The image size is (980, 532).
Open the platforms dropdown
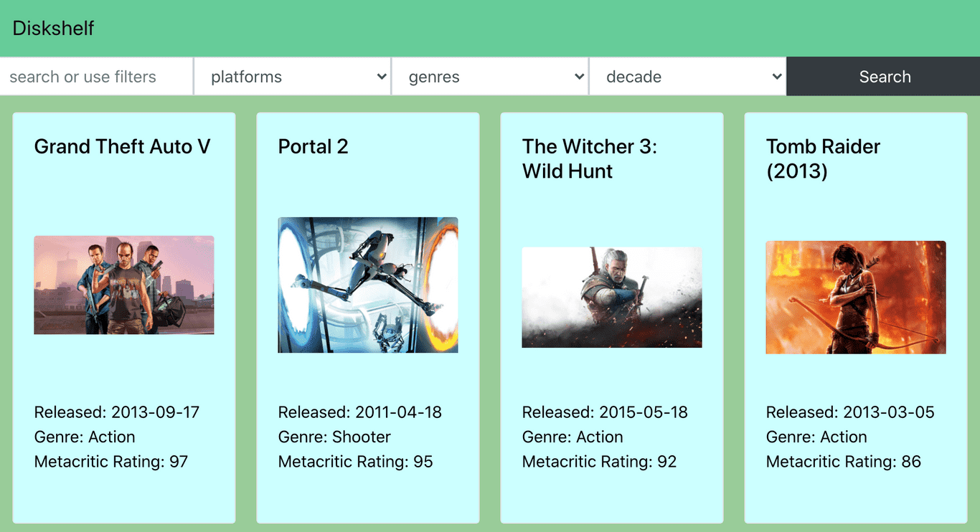point(293,77)
